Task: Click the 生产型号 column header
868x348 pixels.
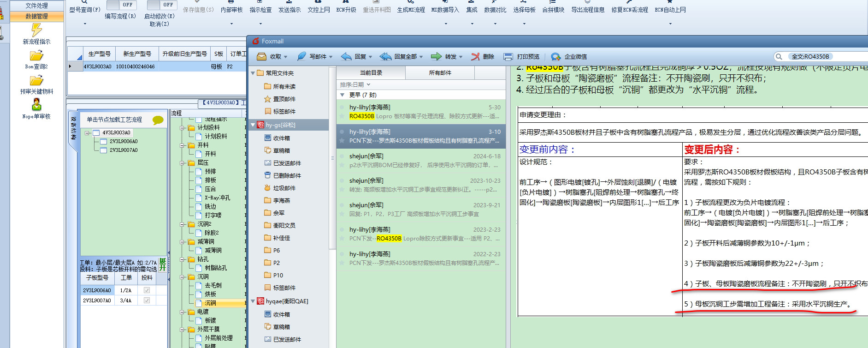Action: coord(99,54)
